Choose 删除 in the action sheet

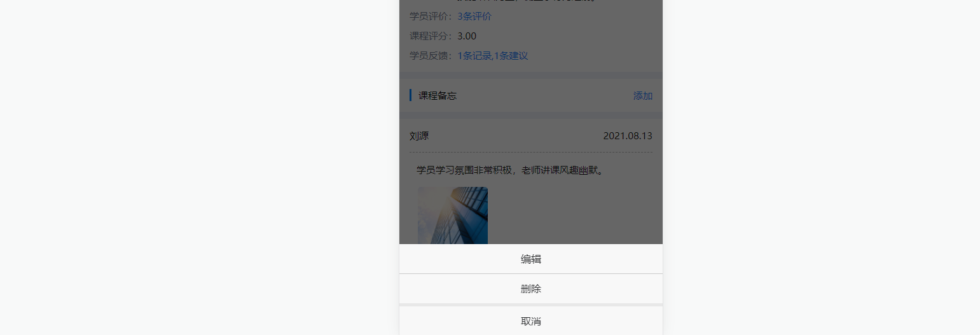tap(530, 289)
